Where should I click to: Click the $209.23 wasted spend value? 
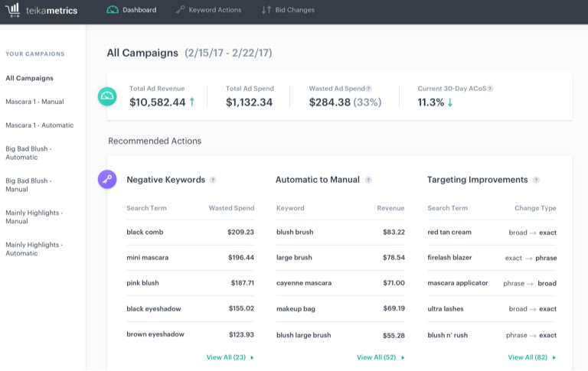click(x=240, y=232)
